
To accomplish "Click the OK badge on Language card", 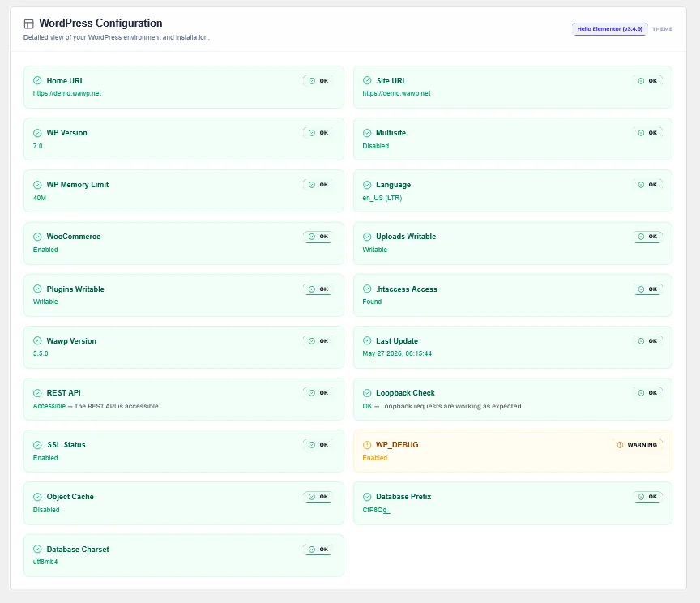I will [x=647, y=185].
